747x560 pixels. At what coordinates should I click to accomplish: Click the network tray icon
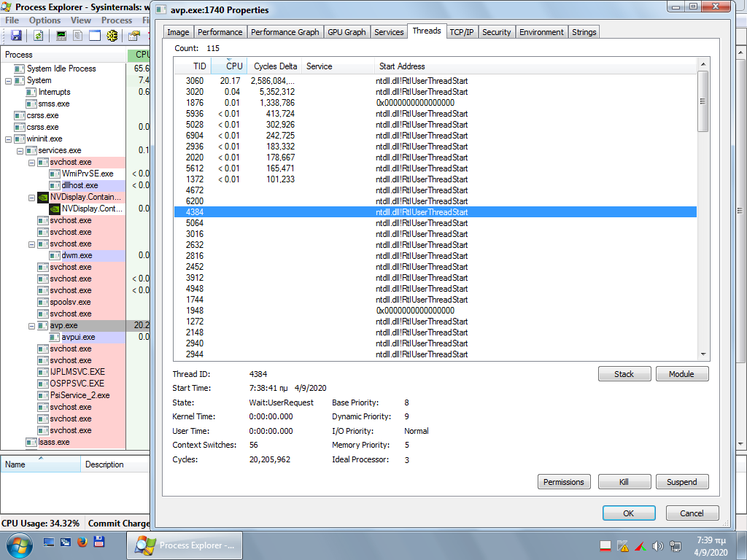point(675,545)
